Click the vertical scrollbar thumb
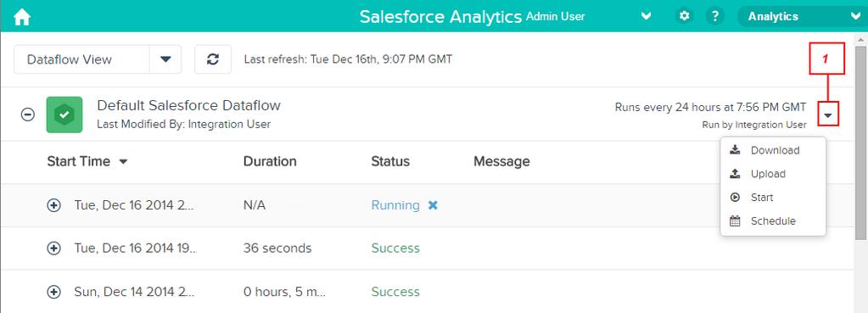868x313 pixels. pyautogui.click(x=861, y=142)
